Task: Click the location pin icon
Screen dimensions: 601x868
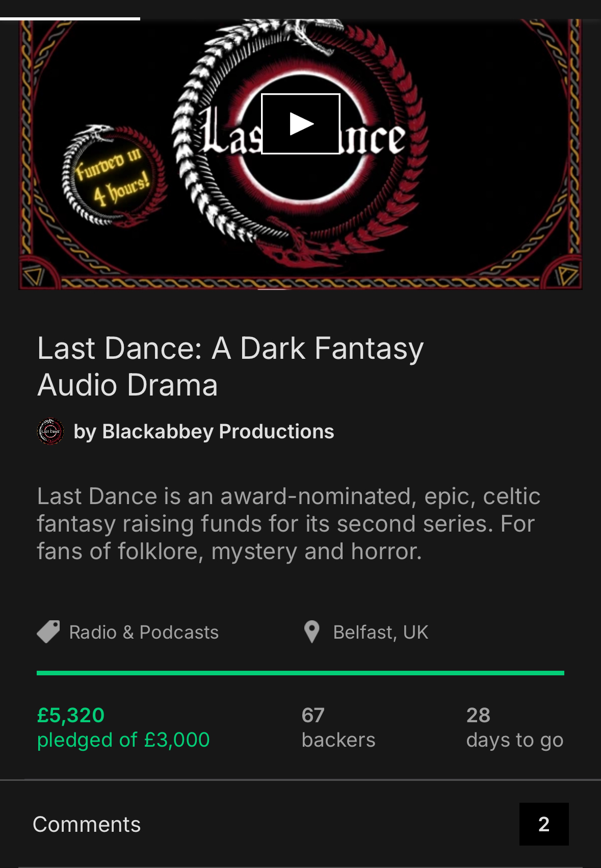Action: tap(311, 632)
